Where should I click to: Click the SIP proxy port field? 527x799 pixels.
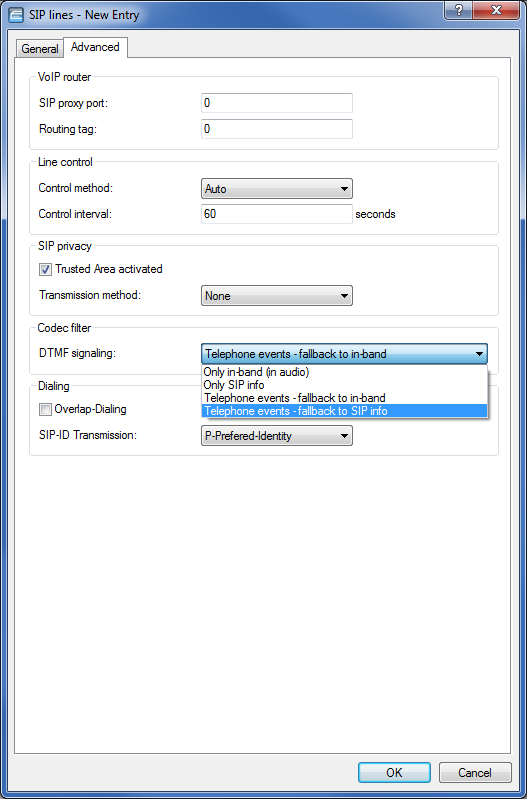point(277,103)
